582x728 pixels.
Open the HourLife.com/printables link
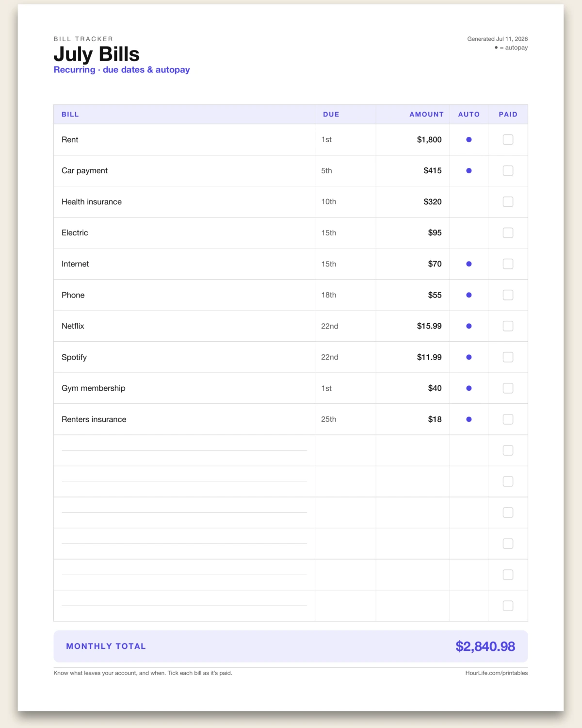pyautogui.click(x=497, y=673)
